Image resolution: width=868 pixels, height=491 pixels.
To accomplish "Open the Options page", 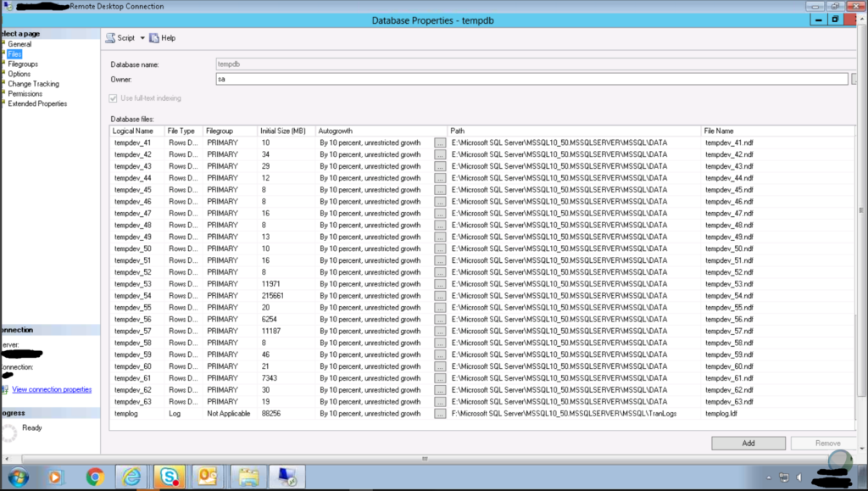I will coord(19,74).
